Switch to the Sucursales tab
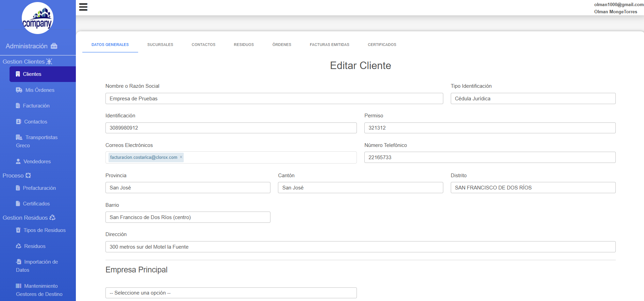Screen dimensions: 644x301 (x=160, y=45)
